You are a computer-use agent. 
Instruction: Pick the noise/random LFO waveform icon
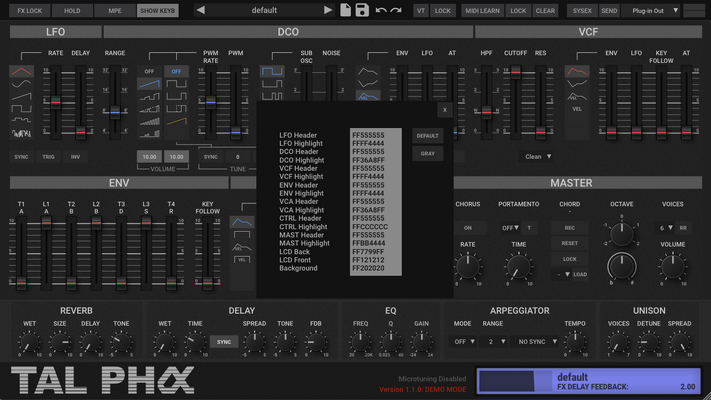click(x=21, y=131)
